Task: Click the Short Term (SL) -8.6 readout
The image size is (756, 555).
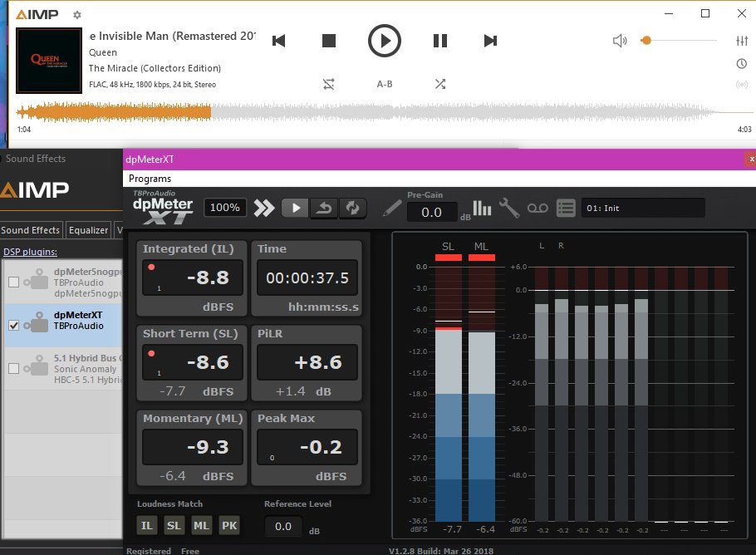Action: [193, 362]
